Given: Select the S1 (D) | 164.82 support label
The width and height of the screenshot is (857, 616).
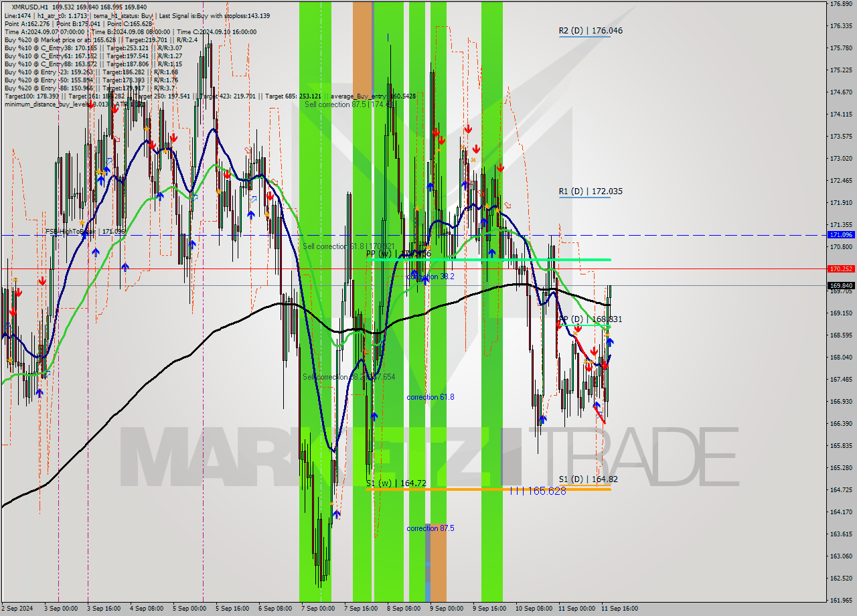Looking at the screenshot, I should click(589, 479).
